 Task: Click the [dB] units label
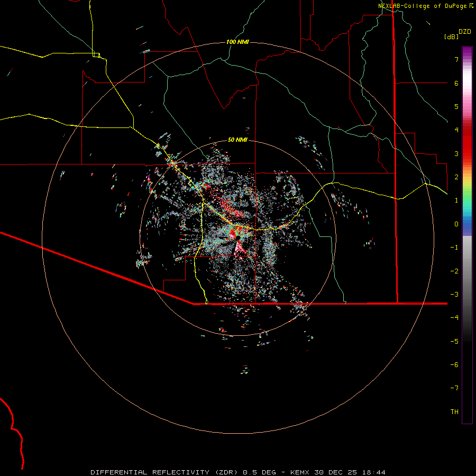(451, 37)
